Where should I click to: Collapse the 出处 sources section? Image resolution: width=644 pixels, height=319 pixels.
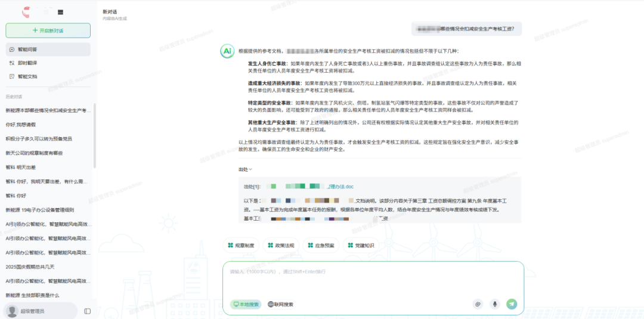click(245, 169)
